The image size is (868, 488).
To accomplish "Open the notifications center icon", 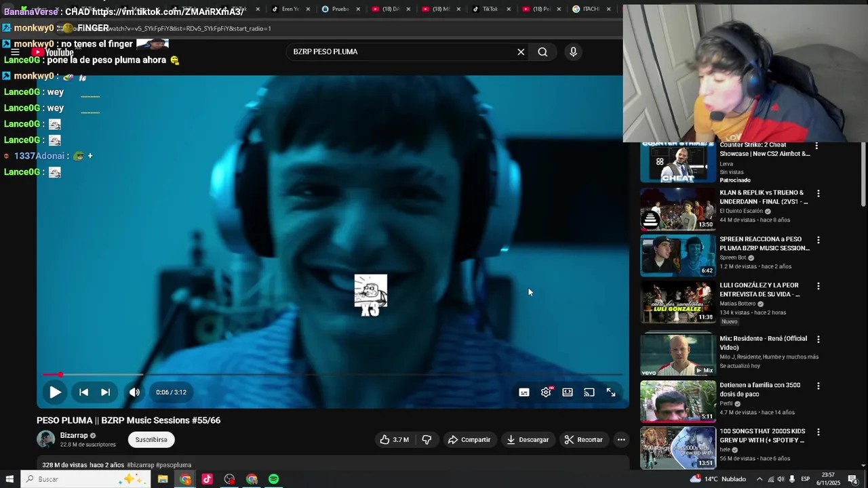I will coord(852,479).
